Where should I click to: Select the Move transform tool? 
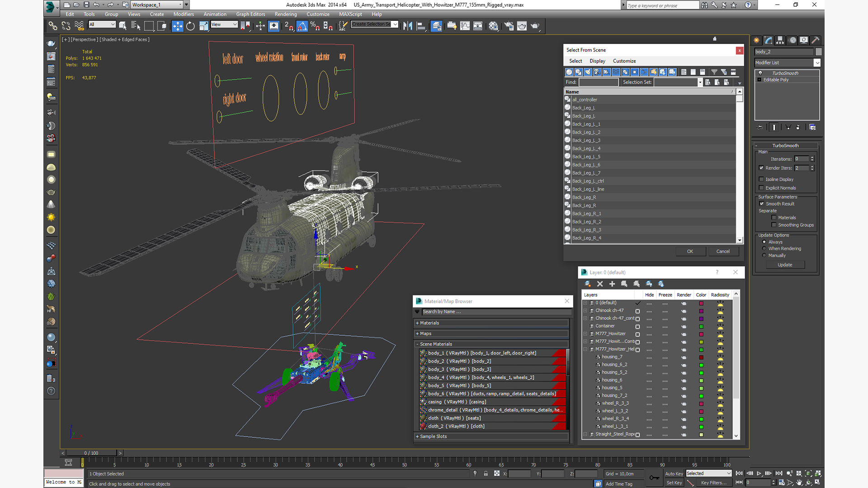coord(178,26)
